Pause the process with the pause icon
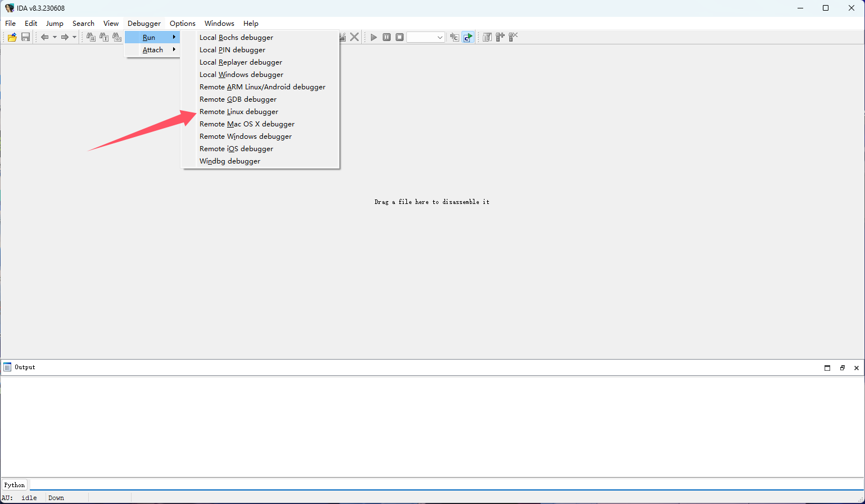The image size is (865, 504). tap(387, 37)
